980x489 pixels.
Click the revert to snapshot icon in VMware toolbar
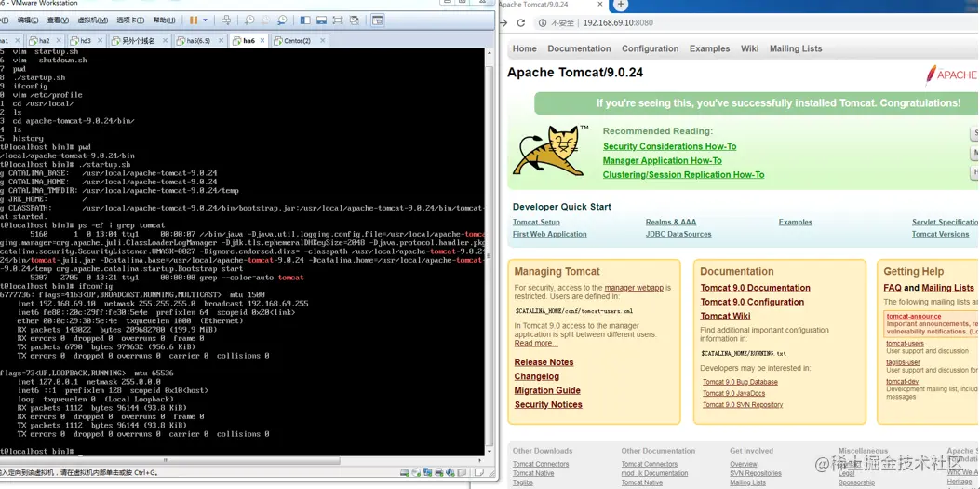click(x=265, y=20)
